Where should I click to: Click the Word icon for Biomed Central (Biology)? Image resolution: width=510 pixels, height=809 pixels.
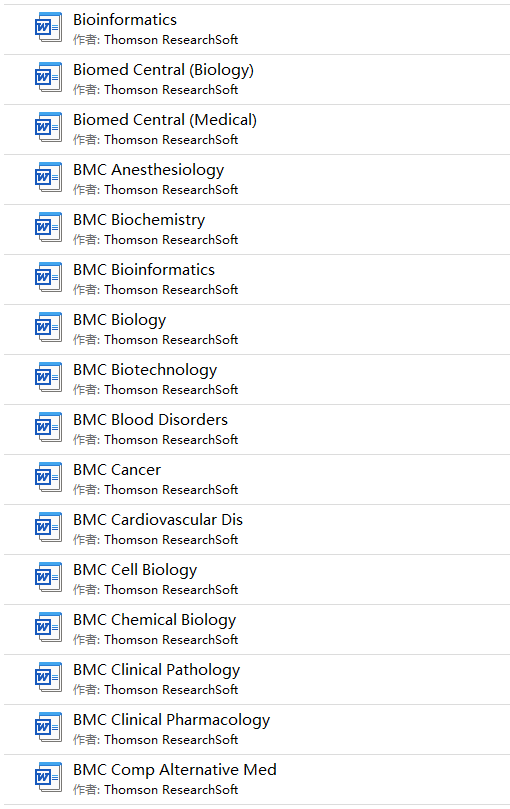click(49, 77)
